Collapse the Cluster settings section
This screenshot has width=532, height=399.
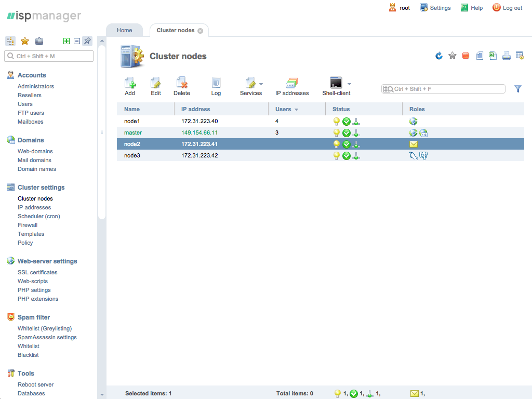(x=41, y=187)
